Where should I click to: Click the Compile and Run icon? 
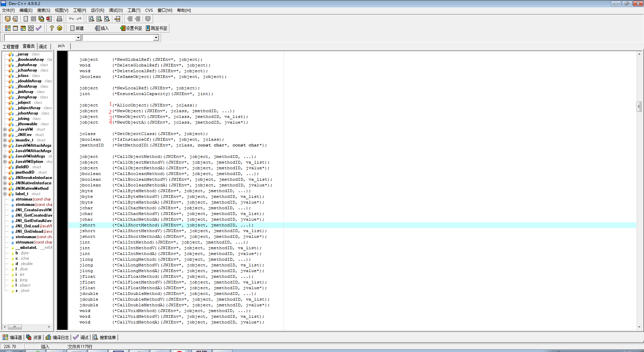coord(23,28)
